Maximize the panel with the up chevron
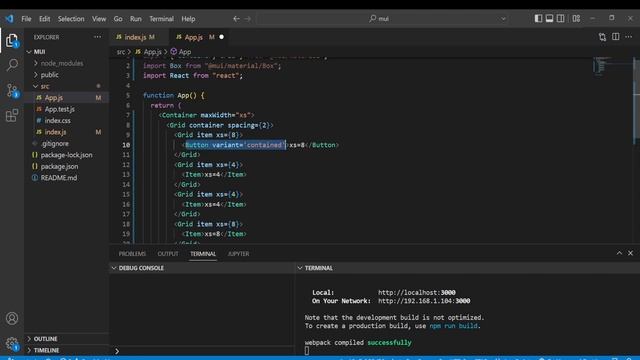Screen dimensions: 640x360 619,253
